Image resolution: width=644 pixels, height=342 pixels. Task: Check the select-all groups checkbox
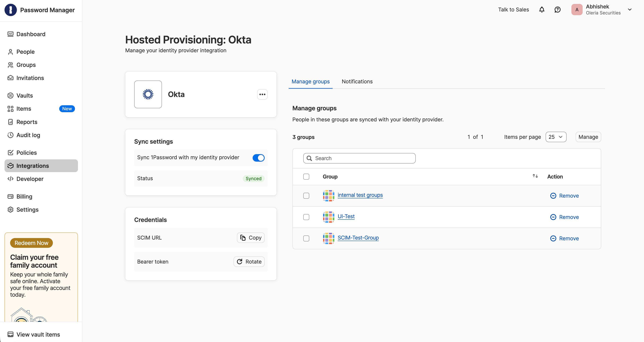pos(306,177)
